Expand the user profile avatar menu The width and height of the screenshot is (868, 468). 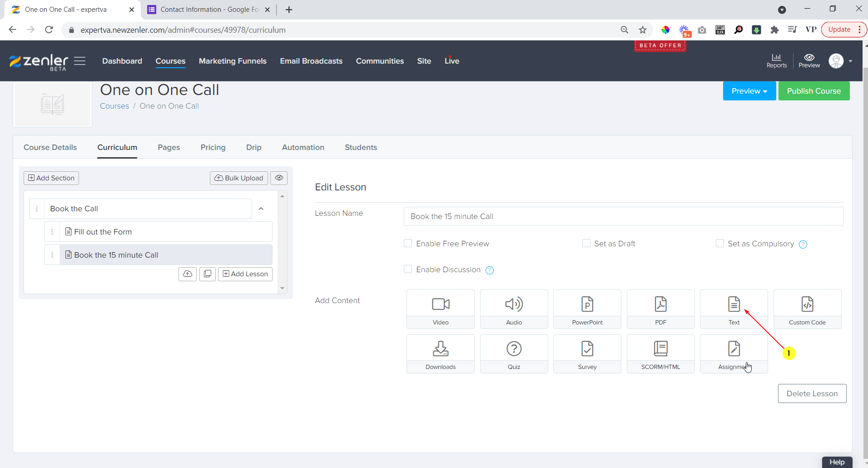coord(840,61)
